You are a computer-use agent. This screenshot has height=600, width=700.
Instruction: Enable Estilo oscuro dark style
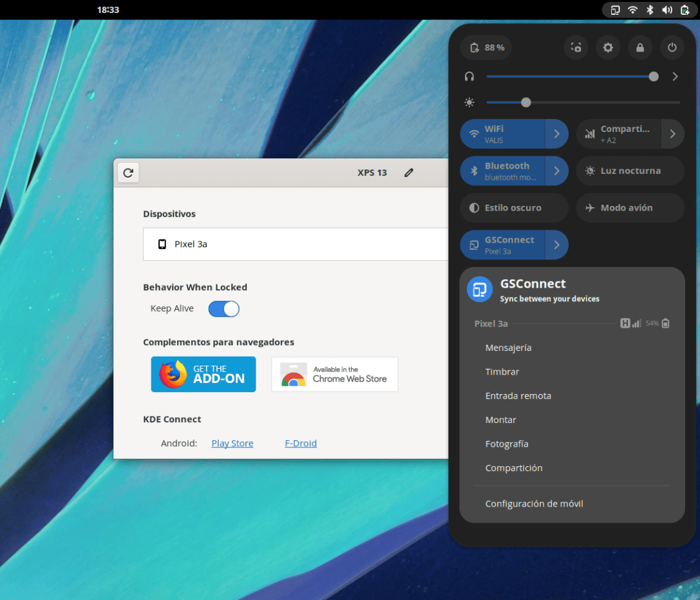[x=515, y=208]
